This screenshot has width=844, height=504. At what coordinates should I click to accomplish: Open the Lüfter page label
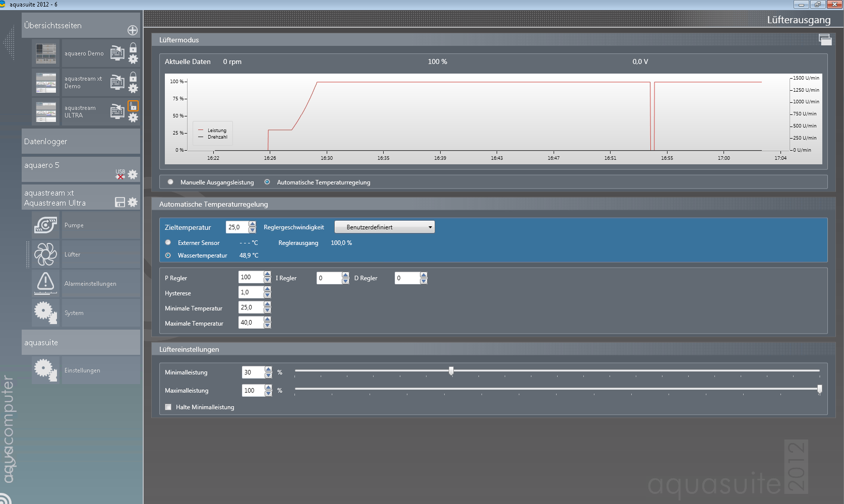tap(73, 255)
